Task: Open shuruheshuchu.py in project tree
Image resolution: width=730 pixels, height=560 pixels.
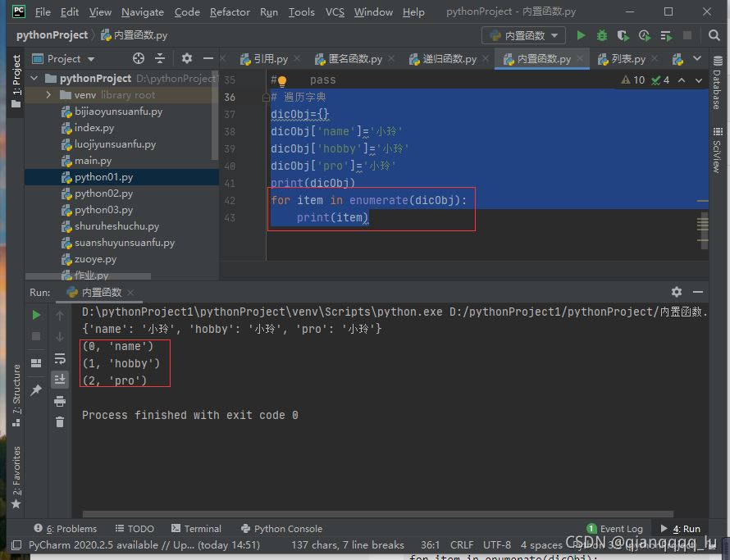Action: tap(116, 226)
